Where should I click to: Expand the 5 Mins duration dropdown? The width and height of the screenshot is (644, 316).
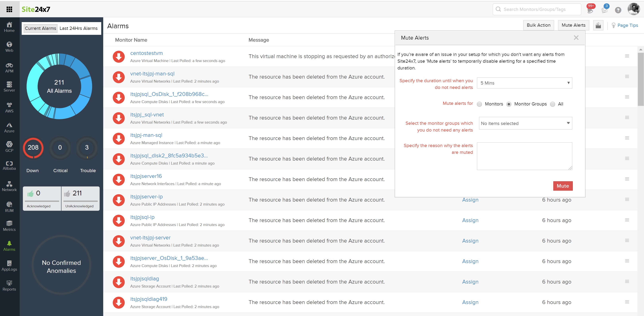pyautogui.click(x=524, y=83)
